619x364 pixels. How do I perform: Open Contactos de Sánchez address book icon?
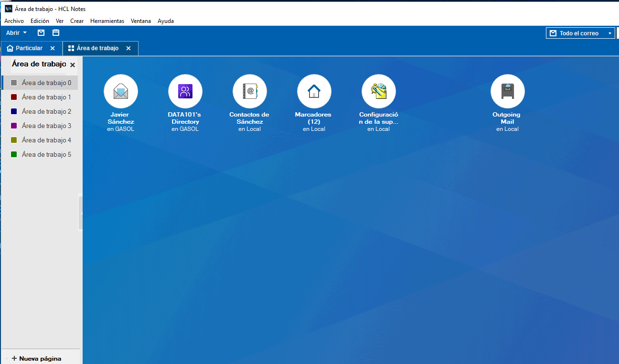250,91
